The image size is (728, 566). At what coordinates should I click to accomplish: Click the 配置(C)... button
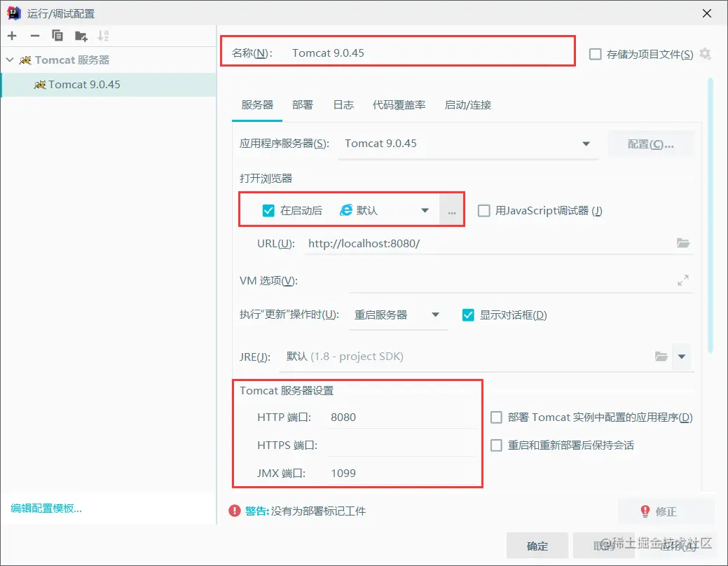650,144
